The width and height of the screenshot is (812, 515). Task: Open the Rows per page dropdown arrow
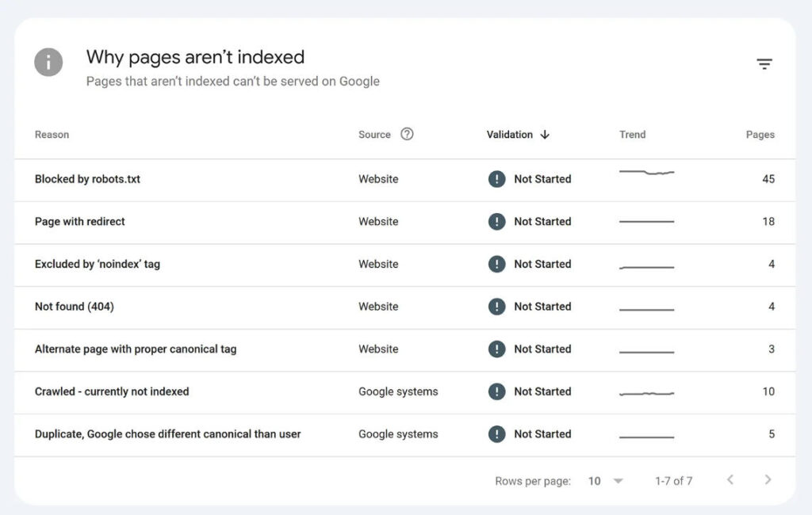pyautogui.click(x=618, y=481)
